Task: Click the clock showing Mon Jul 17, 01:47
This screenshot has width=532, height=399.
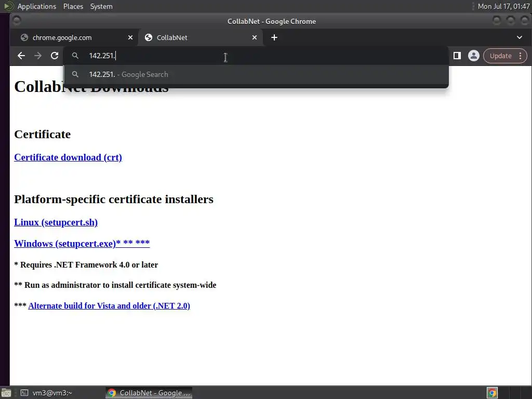Action: [x=503, y=6]
